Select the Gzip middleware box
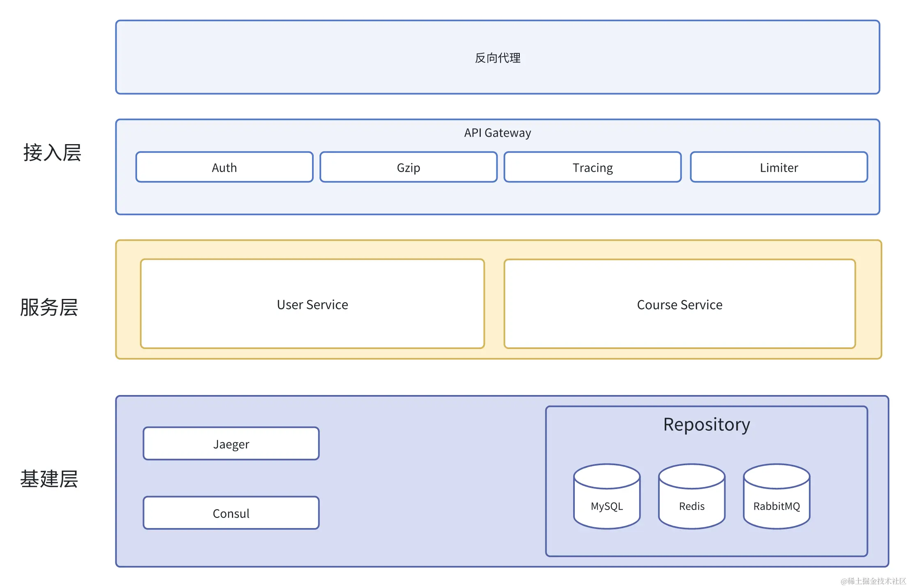 click(x=408, y=167)
